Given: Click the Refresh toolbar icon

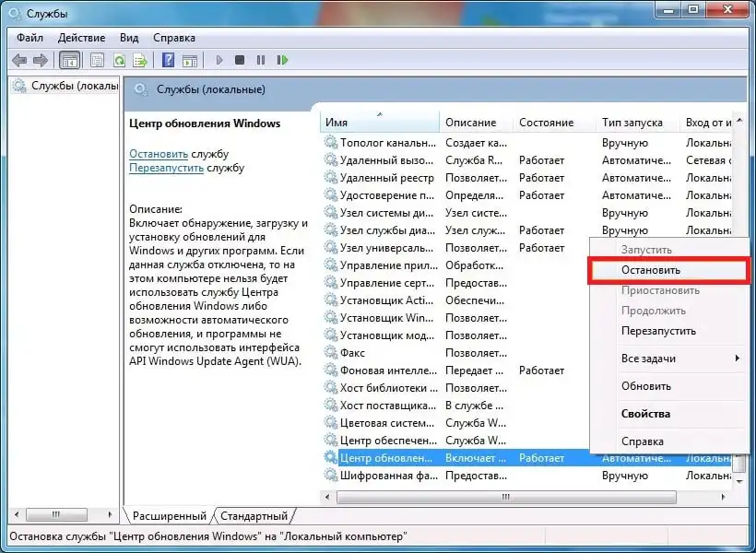Looking at the screenshot, I should click(119, 60).
